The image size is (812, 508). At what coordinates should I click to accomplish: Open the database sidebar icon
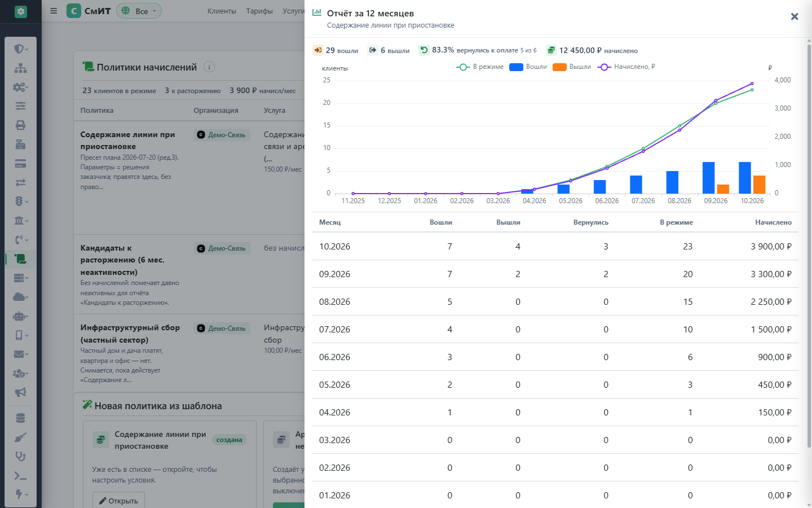(20, 418)
